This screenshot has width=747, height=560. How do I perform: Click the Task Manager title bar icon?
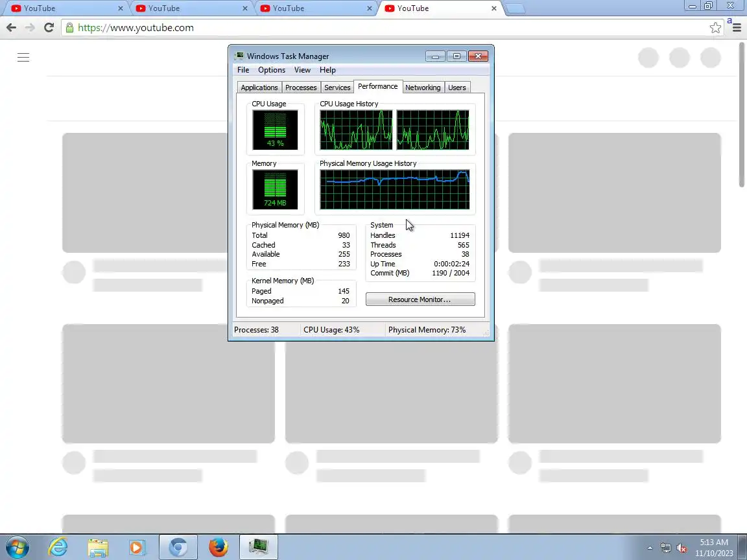[239, 56]
